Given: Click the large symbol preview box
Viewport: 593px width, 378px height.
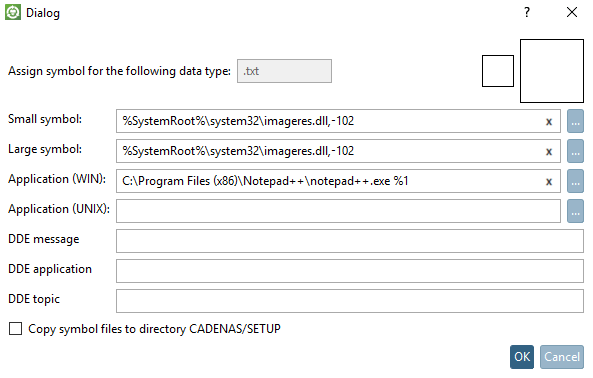Looking at the screenshot, I should [x=552, y=71].
